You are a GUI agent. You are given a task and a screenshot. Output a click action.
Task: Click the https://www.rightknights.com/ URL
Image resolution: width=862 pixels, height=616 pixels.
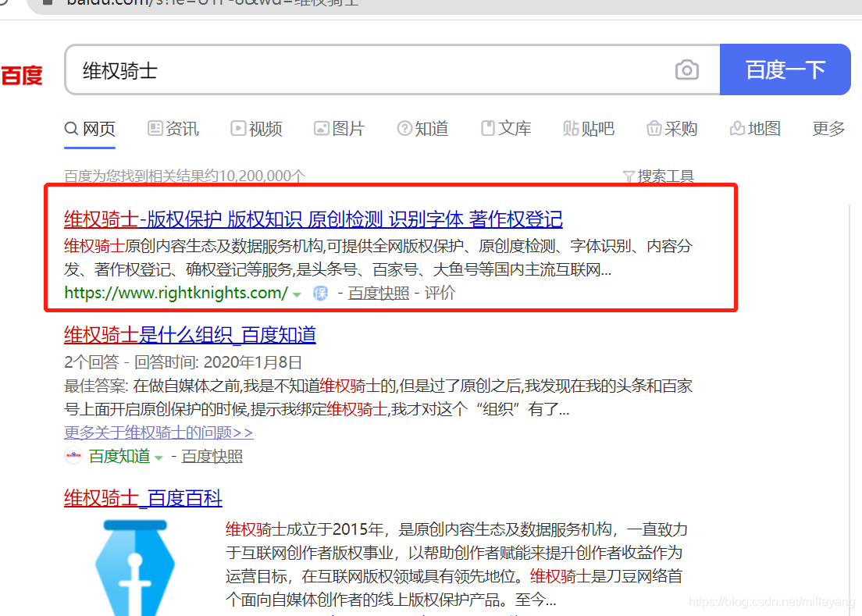coord(176,293)
